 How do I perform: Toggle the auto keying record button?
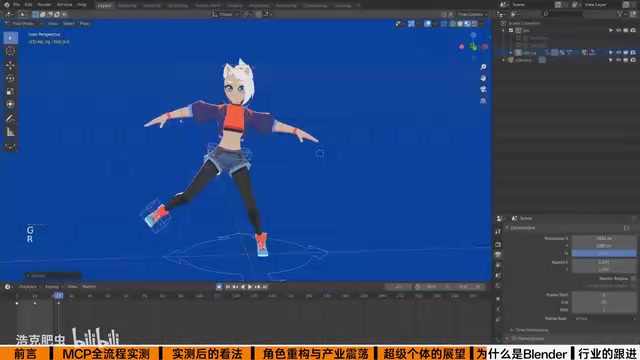tap(219, 287)
